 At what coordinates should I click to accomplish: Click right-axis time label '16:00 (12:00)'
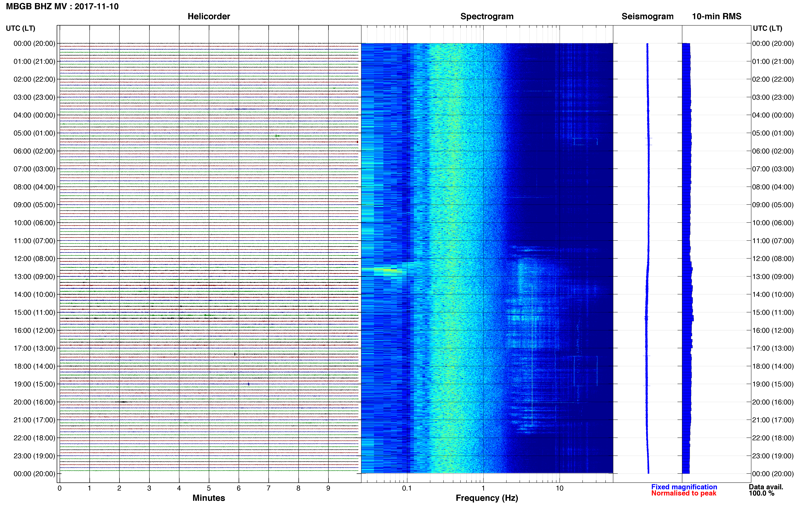pyautogui.click(x=773, y=331)
